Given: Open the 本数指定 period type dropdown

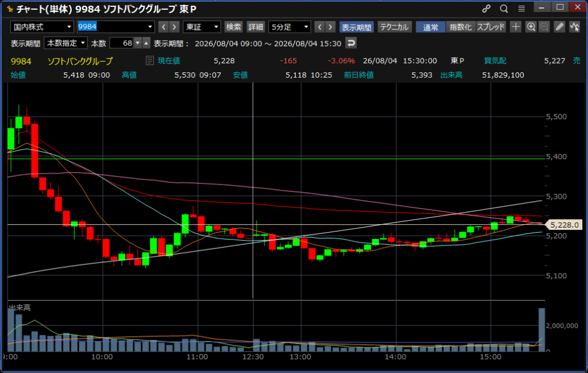Looking at the screenshot, I should [x=65, y=43].
